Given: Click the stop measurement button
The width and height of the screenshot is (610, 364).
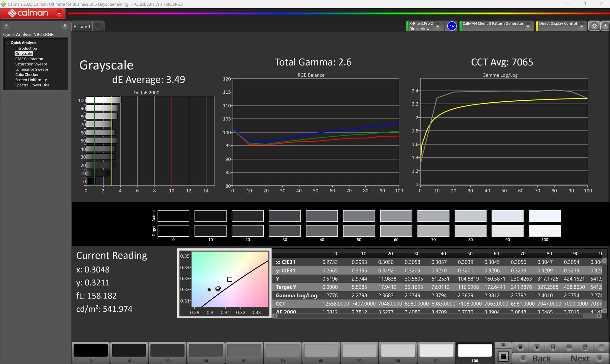Looking at the screenshot, I should (520, 347).
